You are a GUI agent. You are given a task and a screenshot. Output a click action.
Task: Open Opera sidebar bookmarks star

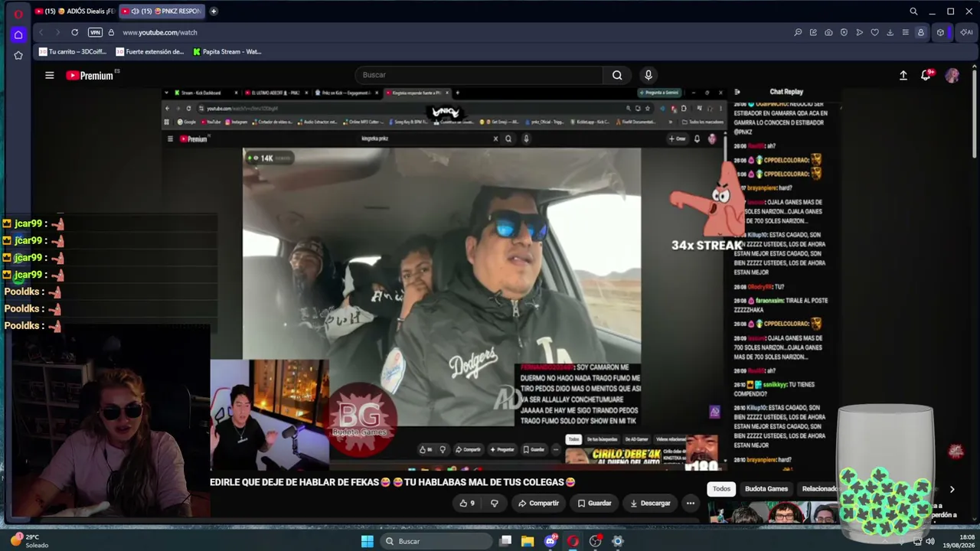(18, 55)
